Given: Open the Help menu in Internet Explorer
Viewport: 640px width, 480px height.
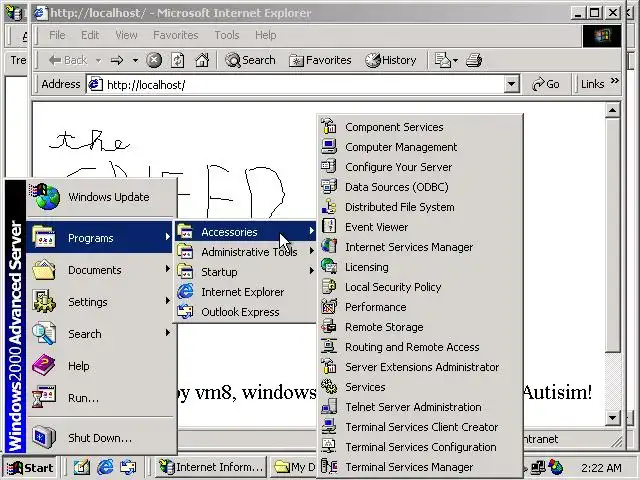Looking at the screenshot, I should click(x=266, y=35).
